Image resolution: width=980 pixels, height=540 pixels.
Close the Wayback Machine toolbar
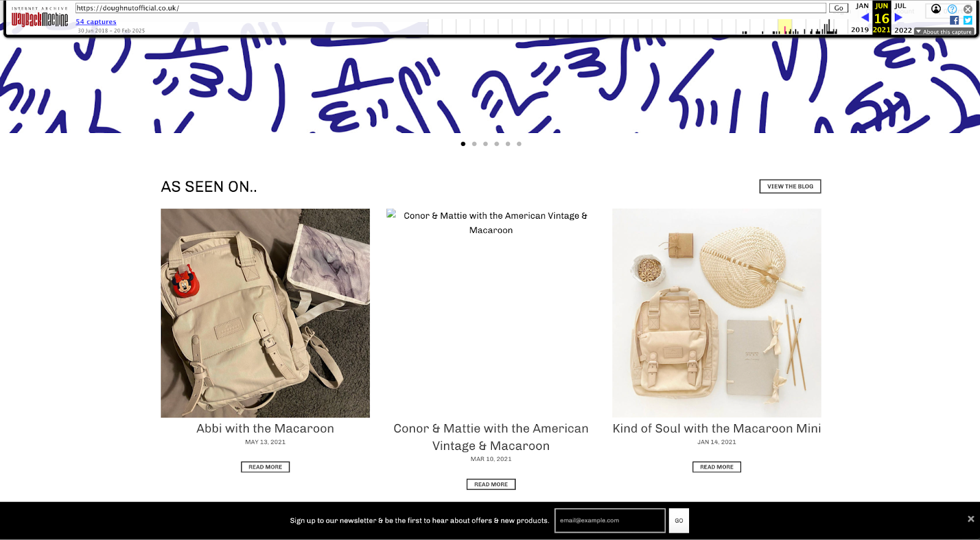(x=968, y=9)
